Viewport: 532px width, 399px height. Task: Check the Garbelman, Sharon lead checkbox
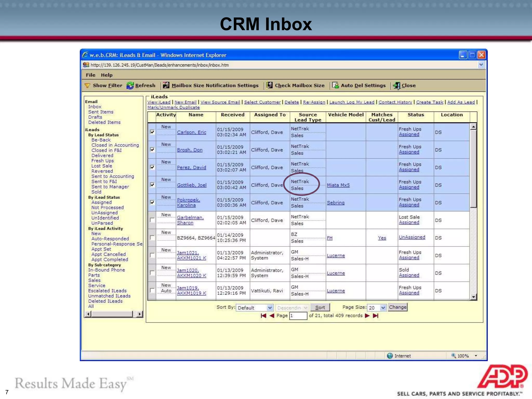[152, 220]
